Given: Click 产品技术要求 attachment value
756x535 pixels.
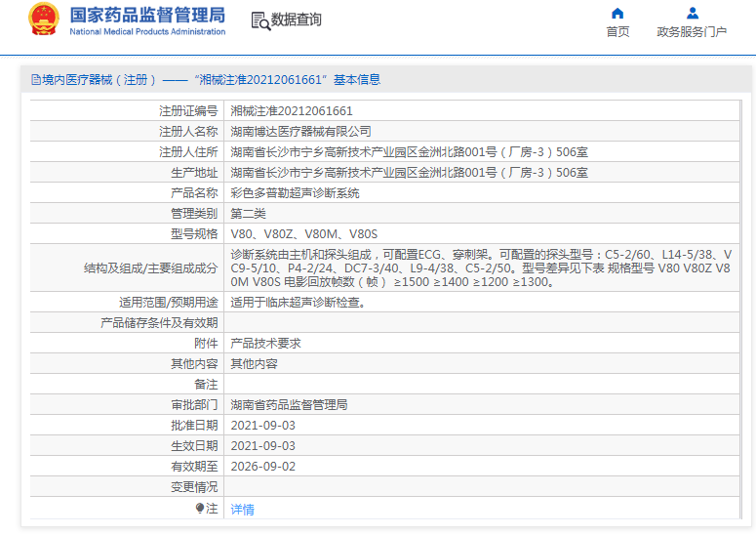Looking at the screenshot, I should tap(265, 343).
